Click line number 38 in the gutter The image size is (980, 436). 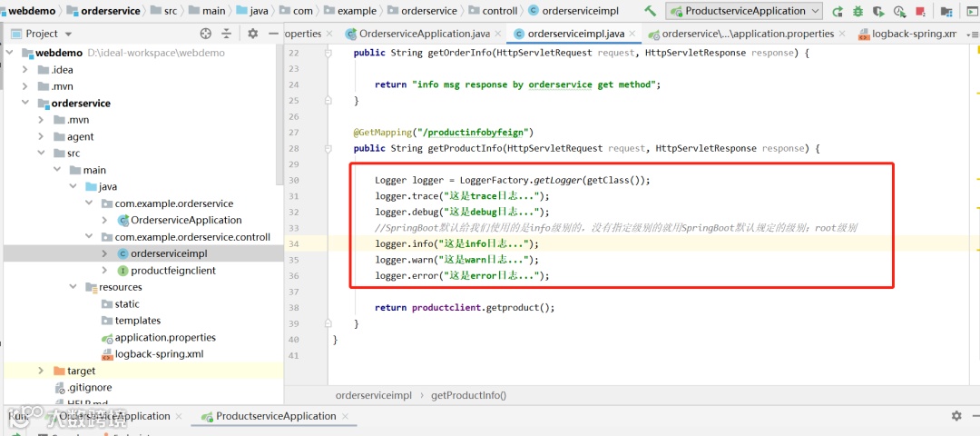294,308
